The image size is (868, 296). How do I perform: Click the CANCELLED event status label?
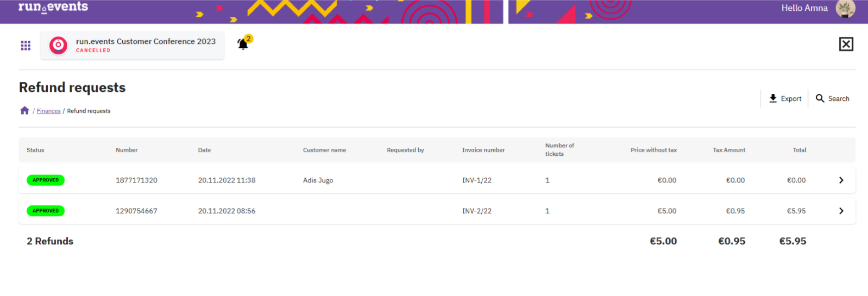pyautogui.click(x=93, y=51)
